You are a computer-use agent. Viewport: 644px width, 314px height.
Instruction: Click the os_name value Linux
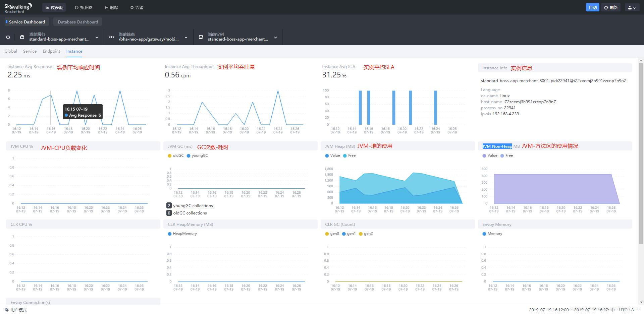click(x=504, y=96)
